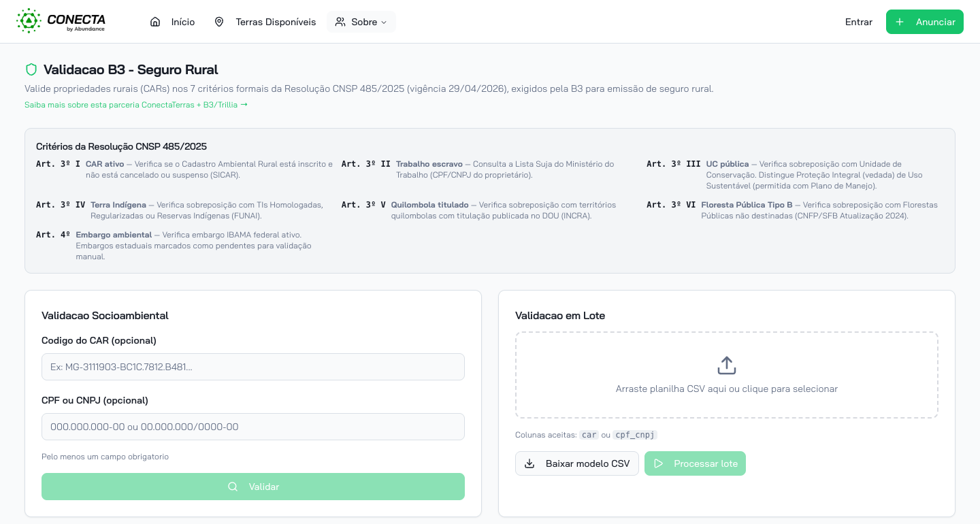980x524 pixels.
Task: Click the Validacao Socioambiental heading
Action: [105, 316]
